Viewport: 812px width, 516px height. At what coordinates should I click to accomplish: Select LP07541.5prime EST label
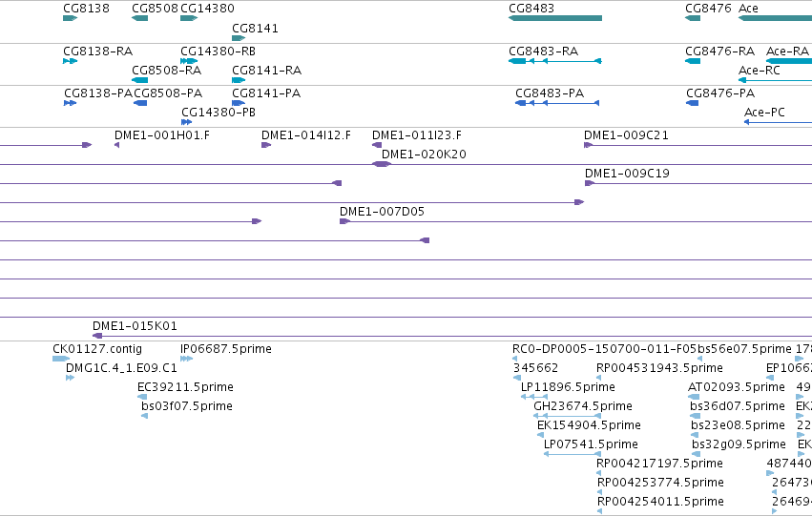point(591,445)
